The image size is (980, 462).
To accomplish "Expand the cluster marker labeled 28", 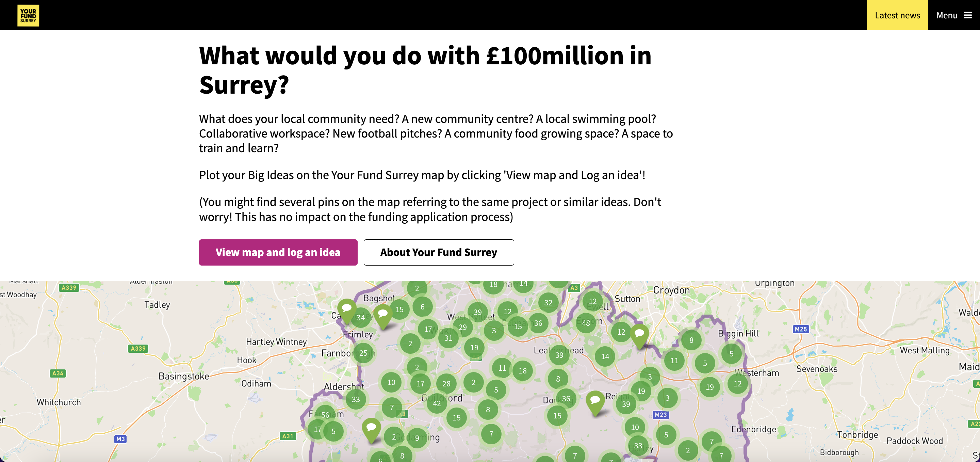I will pyautogui.click(x=446, y=384).
